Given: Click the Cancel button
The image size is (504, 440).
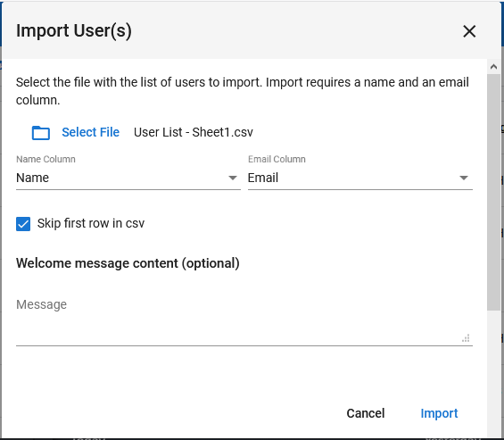Looking at the screenshot, I should pos(366,413).
